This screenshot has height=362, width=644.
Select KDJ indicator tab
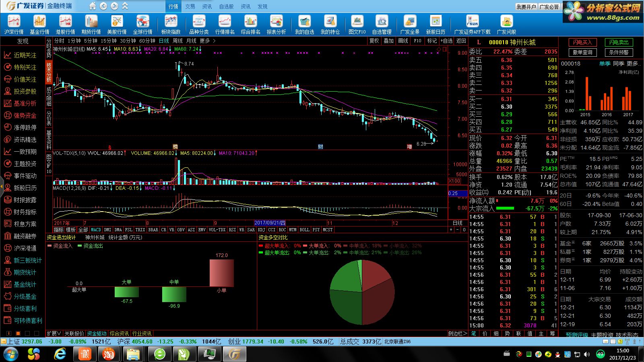click(x=261, y=230)
